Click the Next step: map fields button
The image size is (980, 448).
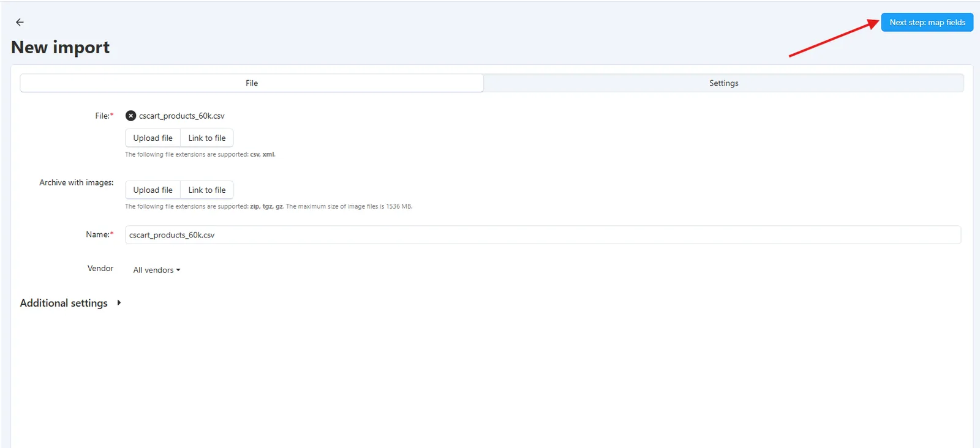coord(927,22)
